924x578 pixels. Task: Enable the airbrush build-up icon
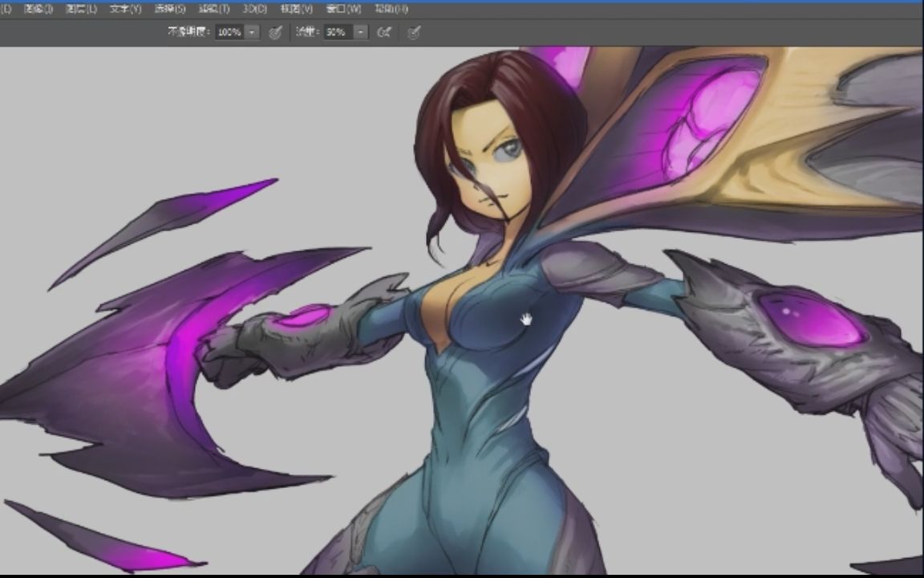(x=384, y=32)
